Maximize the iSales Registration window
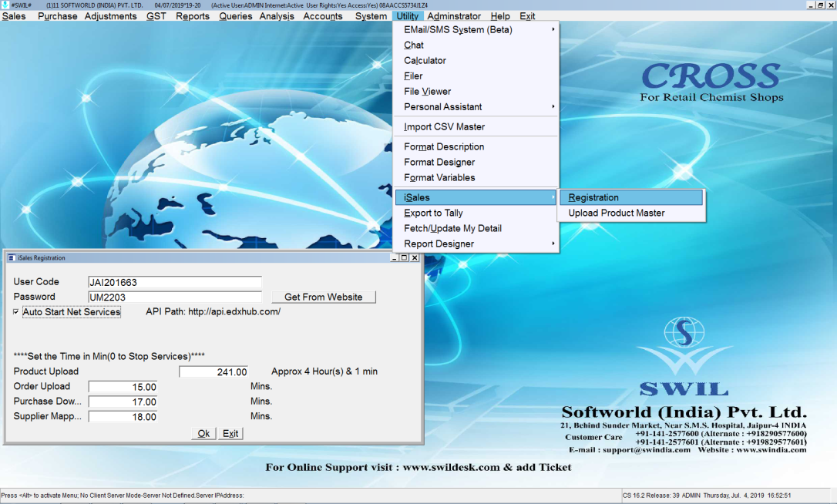The width and height of the screenshot is (837, 504). coord(404,258)
